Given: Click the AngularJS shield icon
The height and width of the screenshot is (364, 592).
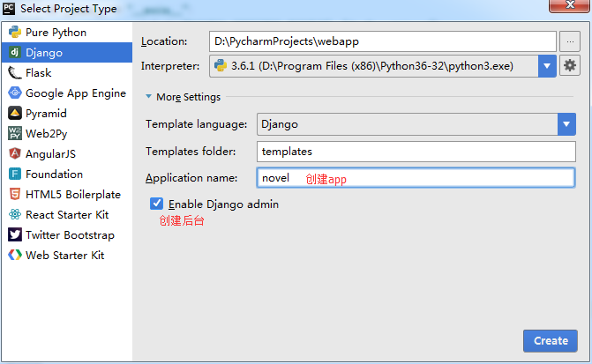Looking at the screenshot, I should (15, 153).
